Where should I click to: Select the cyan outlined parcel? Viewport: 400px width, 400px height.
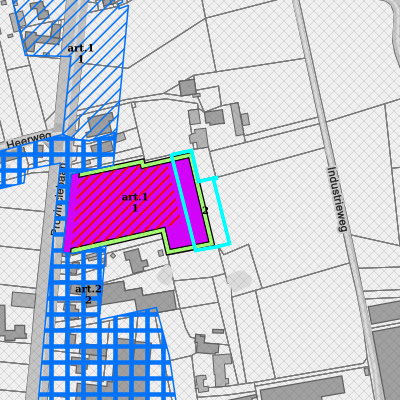tap(201, 201)
